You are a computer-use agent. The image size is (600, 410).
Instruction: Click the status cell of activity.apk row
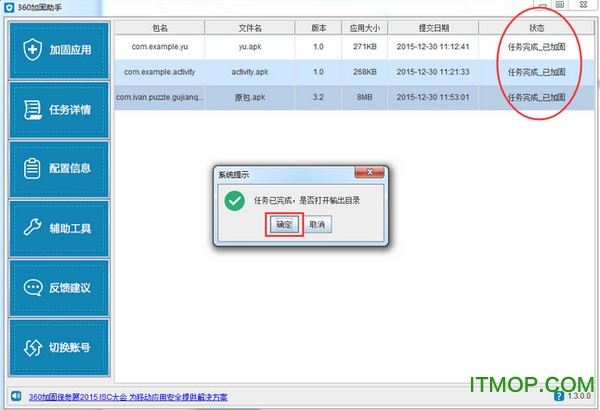[x=536, y=72]
